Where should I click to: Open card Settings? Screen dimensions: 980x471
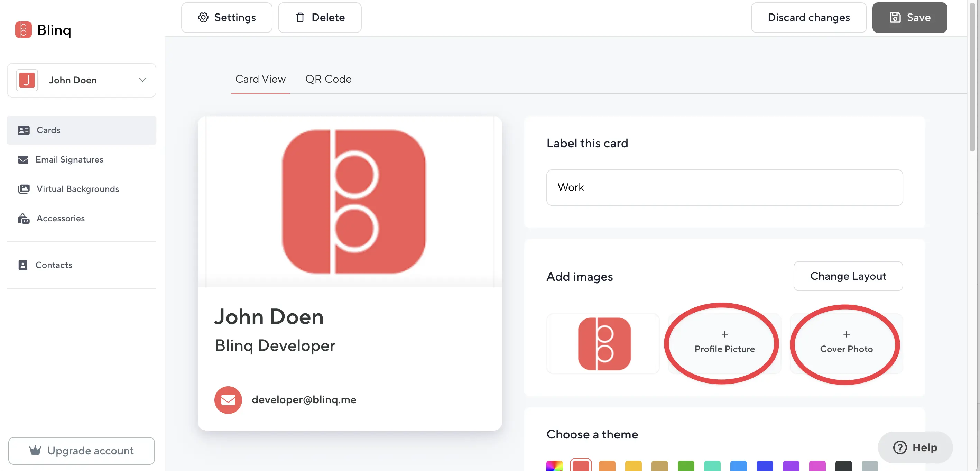(x=227, y=18)
